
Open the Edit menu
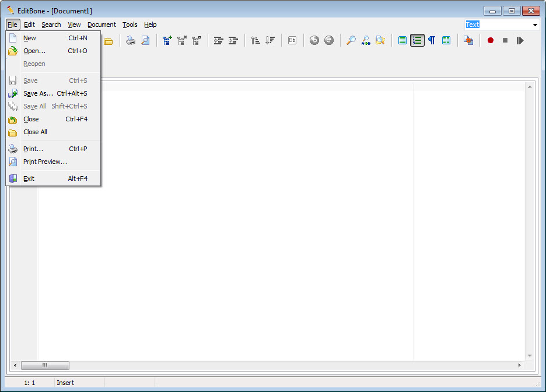29,24
